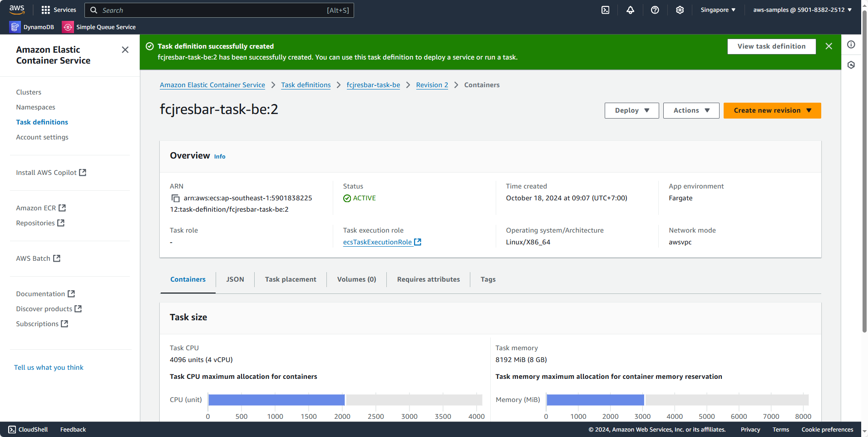Open the Services grid menu

59,10
